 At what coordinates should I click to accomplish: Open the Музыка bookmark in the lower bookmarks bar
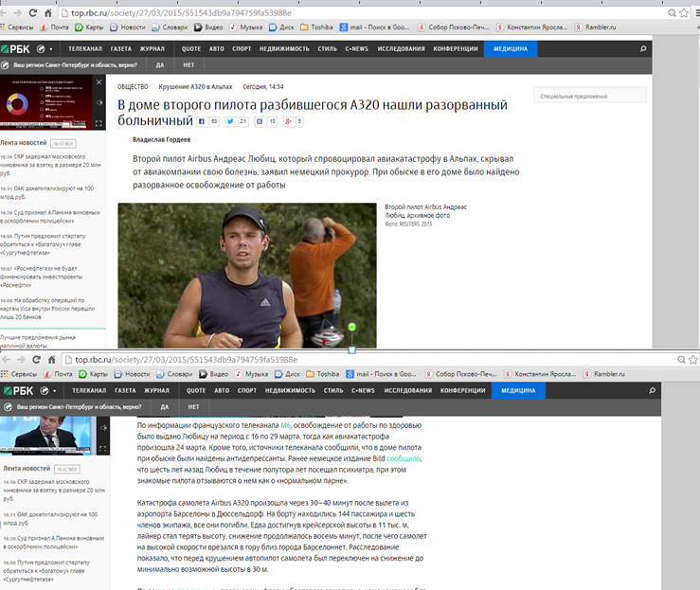252,374
